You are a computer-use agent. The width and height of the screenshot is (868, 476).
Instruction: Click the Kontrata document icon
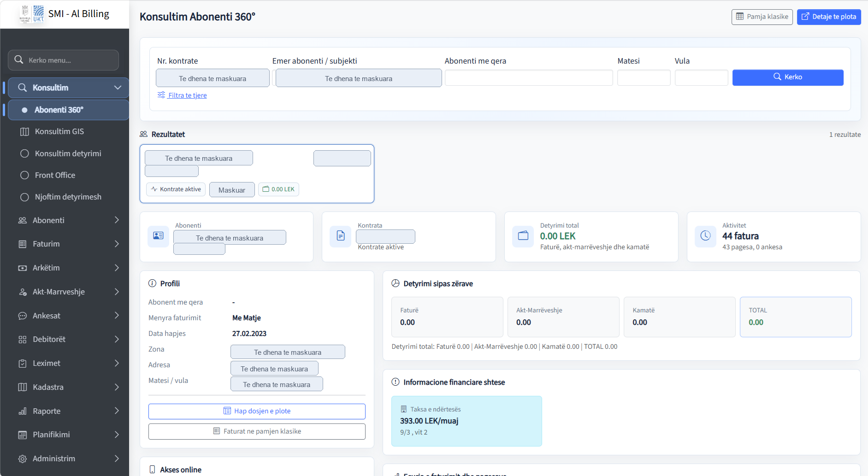341,236
